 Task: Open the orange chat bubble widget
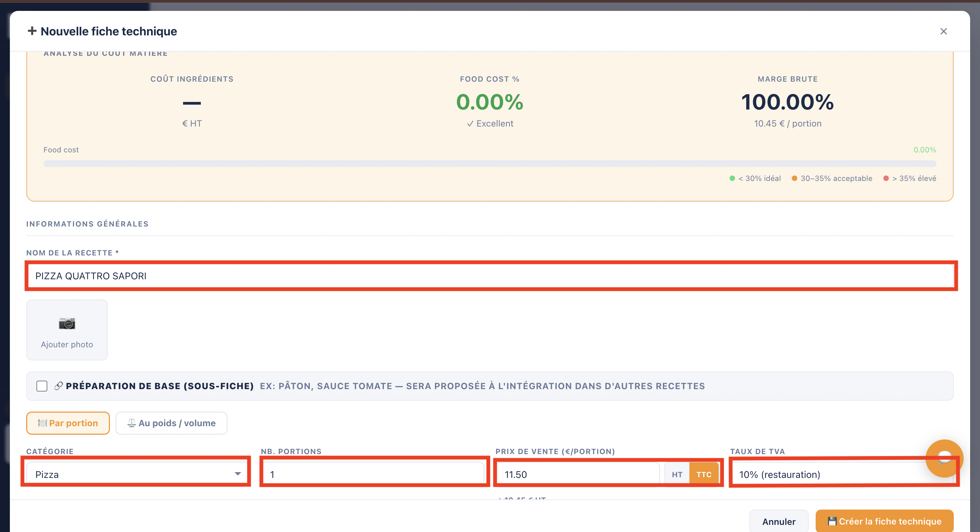click(944, 458)
